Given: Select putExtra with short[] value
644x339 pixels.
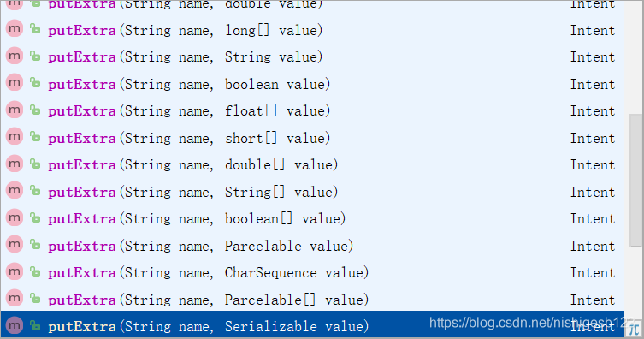Looking at the screenshot, I should tap(312, 138).
